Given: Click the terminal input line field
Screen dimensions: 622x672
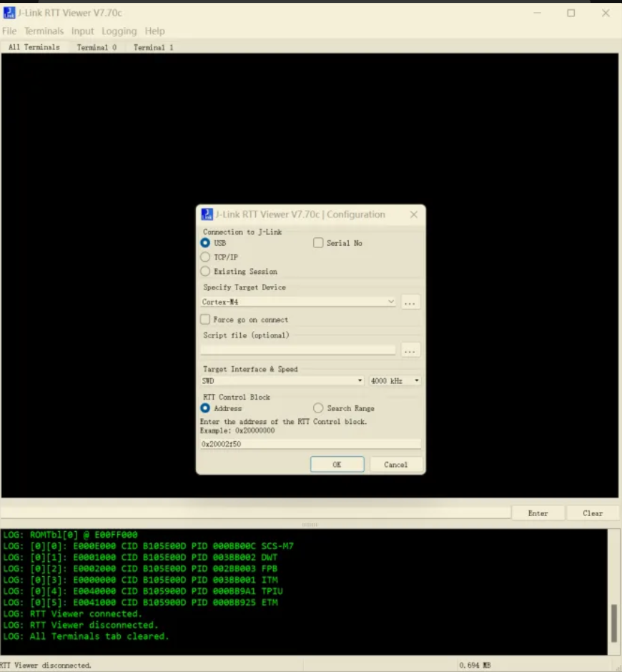Looking at the screenshot, I should click(255, 513).
